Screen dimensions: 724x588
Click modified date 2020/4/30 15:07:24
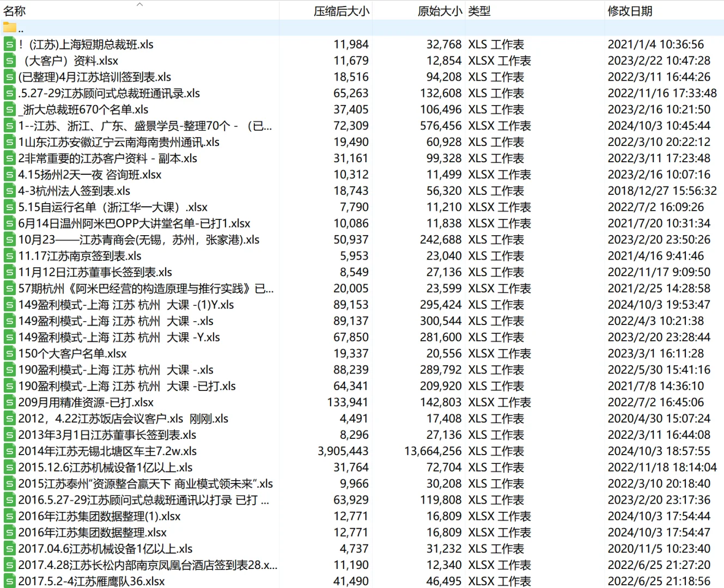coord(659,419)
